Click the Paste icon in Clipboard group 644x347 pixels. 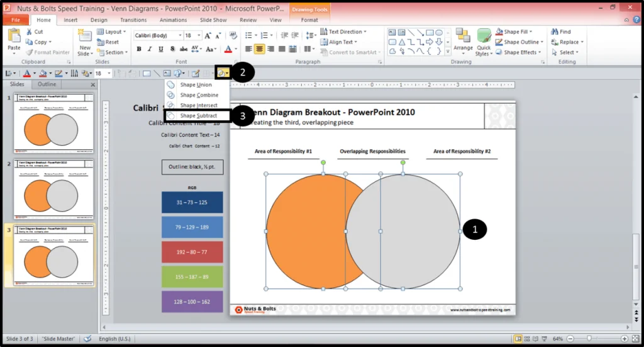coord(14,36)
